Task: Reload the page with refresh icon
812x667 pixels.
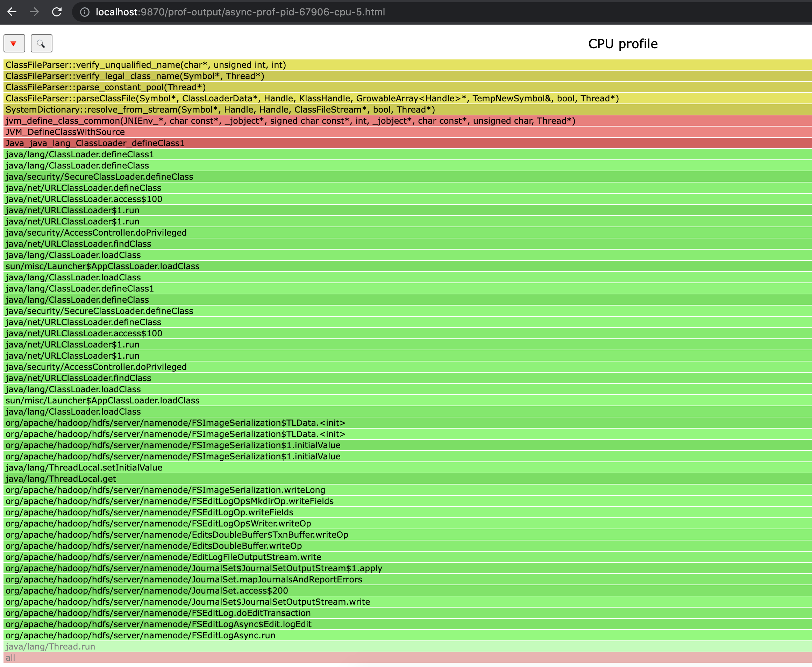Action: (x=57, y=12)
